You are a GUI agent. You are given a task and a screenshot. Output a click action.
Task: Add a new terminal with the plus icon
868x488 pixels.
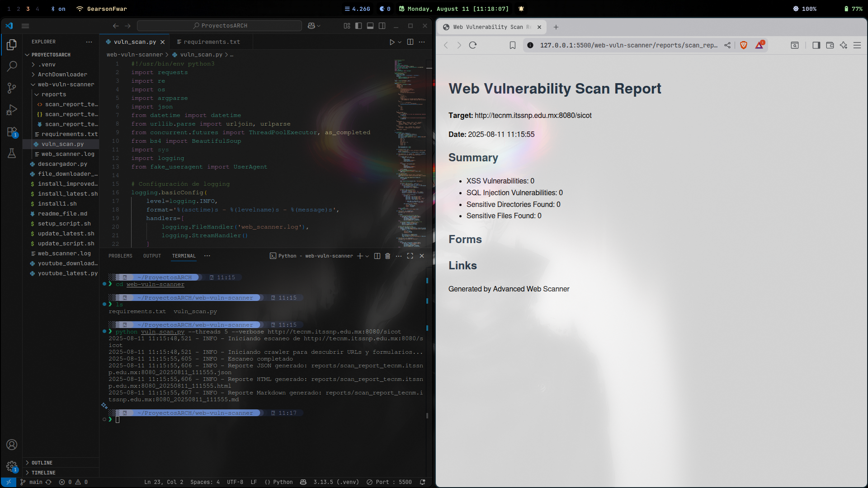(360, 256)
